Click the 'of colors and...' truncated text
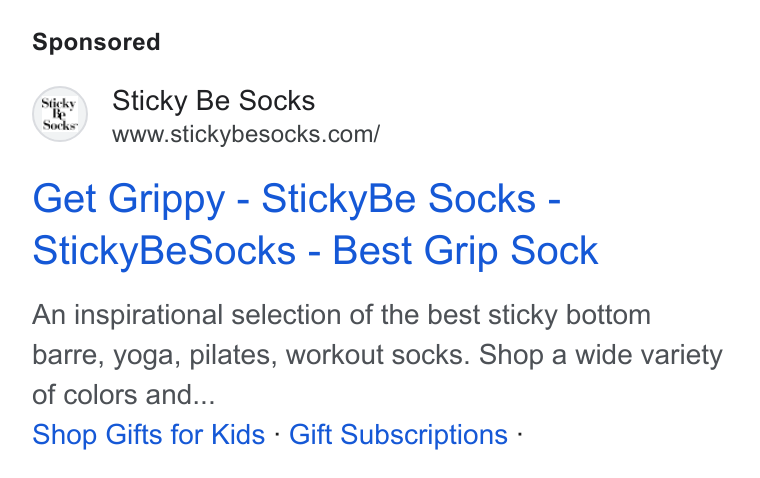Image resolution: width=760 pixels, height=478 pixels. [124, 395]
